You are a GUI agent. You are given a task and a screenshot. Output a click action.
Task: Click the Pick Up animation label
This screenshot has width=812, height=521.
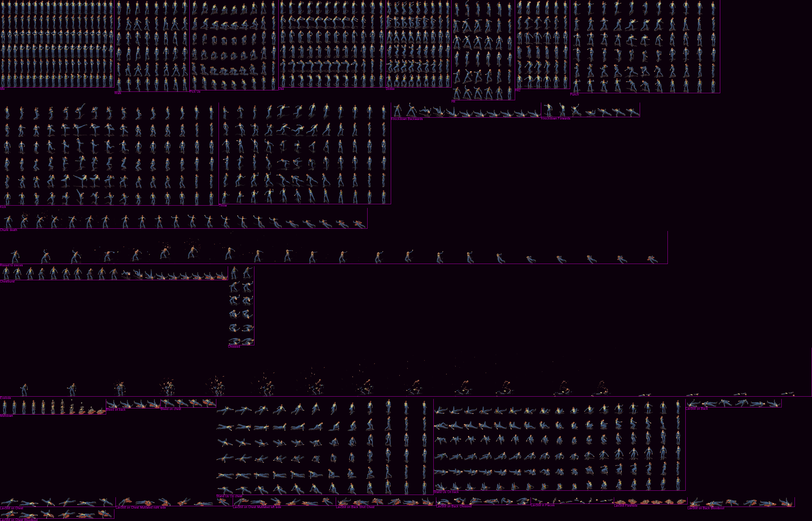click(195, 92)
